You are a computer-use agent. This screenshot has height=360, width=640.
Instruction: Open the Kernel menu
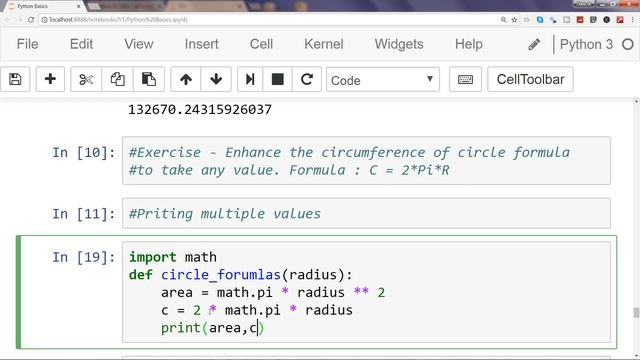[x=324, y=44]
